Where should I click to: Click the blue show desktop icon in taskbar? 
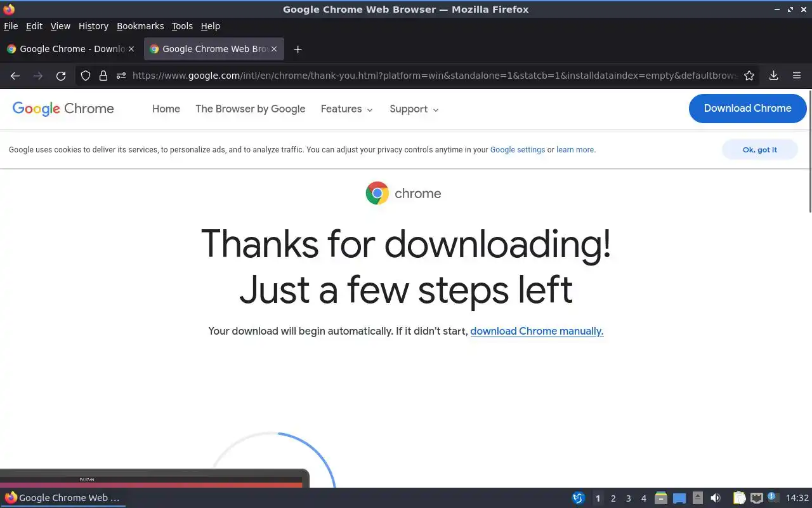tap(679, 498)
